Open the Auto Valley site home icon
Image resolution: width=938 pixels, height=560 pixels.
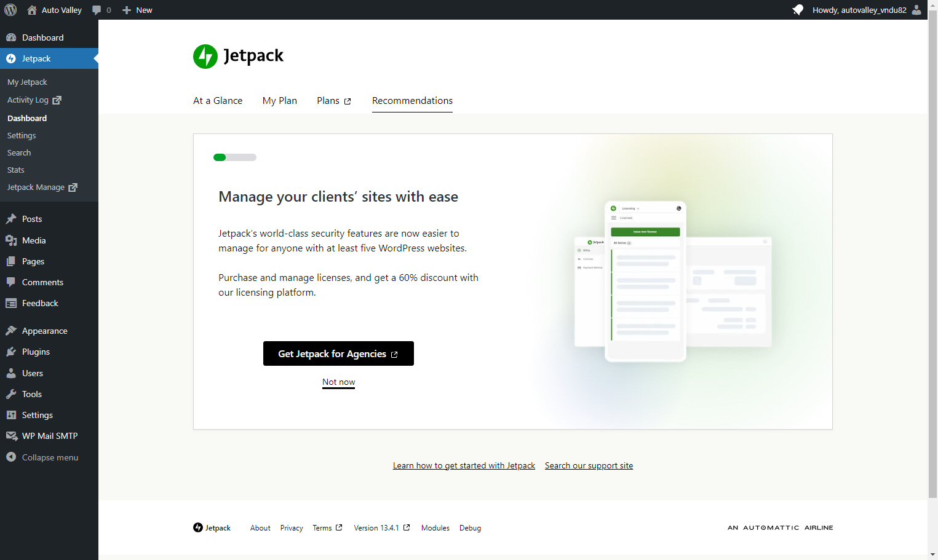click(32, 10)
